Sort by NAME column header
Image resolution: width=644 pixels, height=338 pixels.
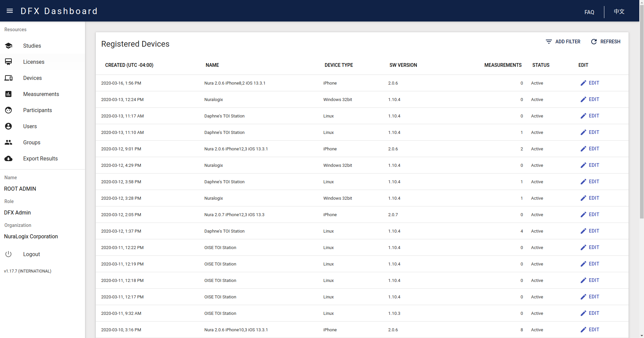click(212, 65)
